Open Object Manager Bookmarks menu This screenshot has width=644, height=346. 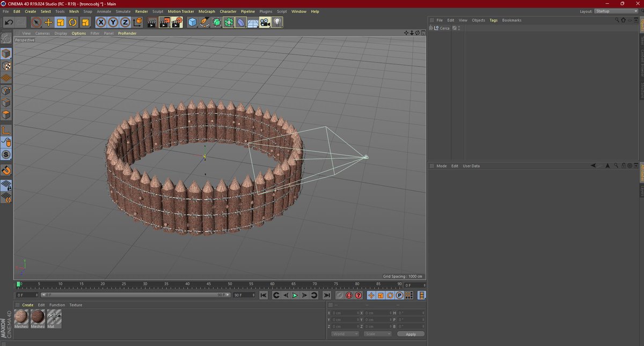point(511,20)
